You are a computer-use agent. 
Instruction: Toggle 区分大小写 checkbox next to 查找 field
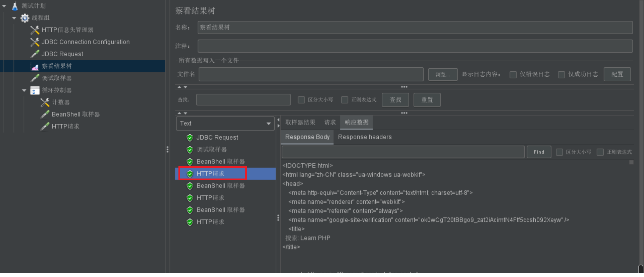click(301, 100)
